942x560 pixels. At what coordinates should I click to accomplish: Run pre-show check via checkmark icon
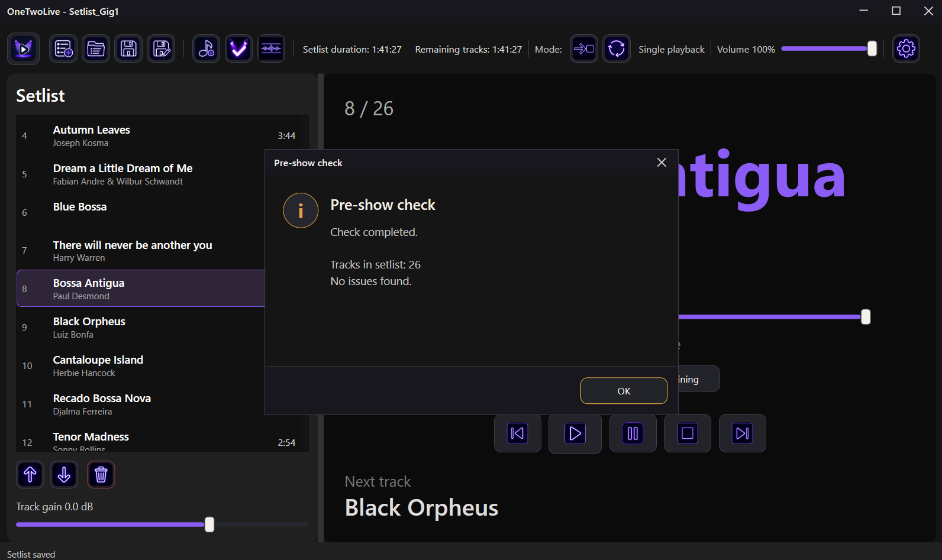point(238,48)
